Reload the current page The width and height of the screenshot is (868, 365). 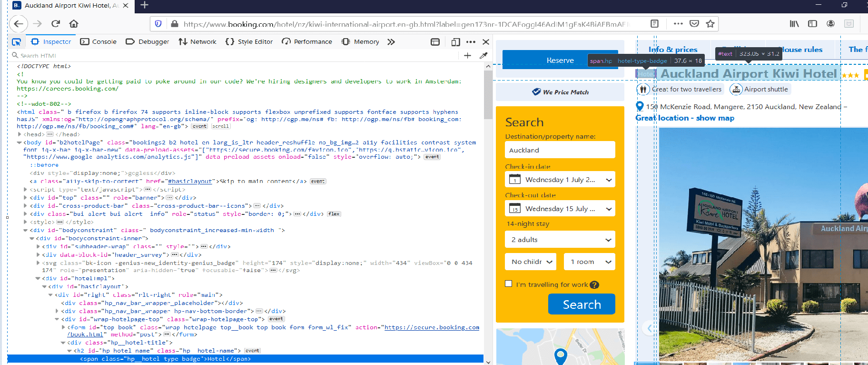pos(56,24)
